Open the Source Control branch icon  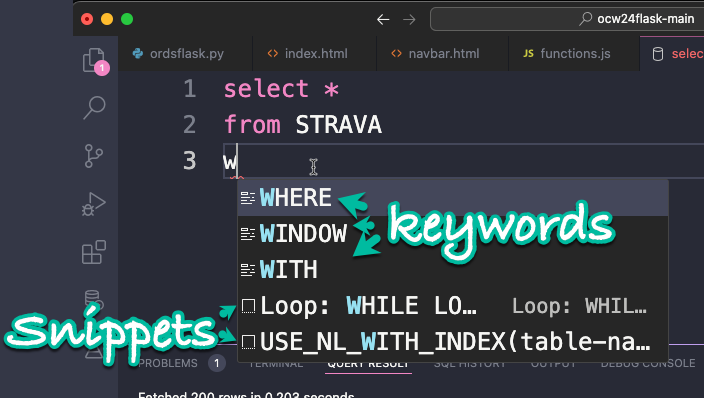pyautogui.click(x=93, y=156)
